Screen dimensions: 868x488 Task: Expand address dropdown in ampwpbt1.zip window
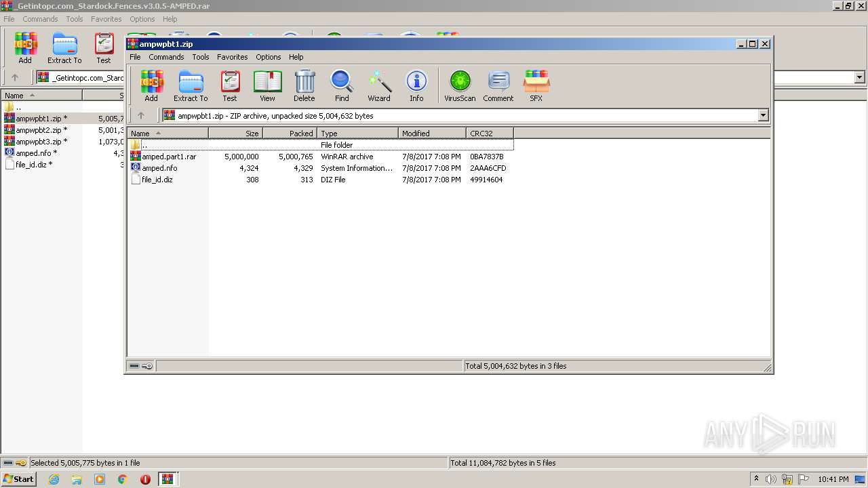click(763, 115)
